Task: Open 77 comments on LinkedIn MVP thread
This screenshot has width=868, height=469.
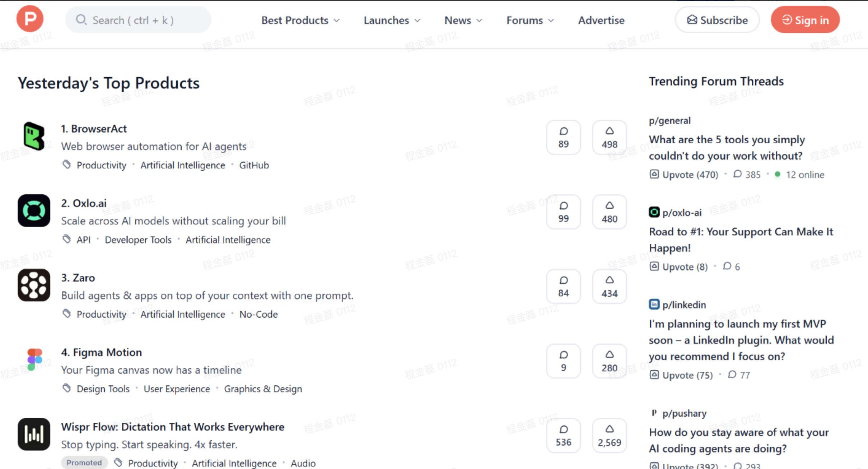Action: click(x=739, y=375)
